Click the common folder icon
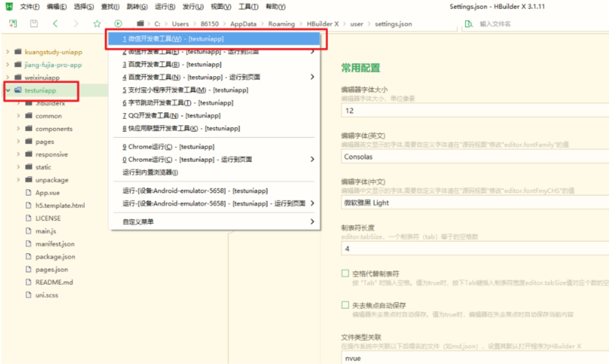 click(x=29, y=115)
